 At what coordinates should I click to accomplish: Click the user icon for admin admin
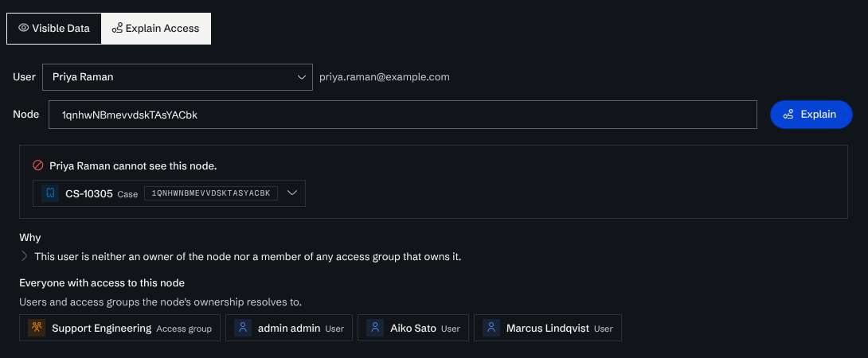click(242, 328)
